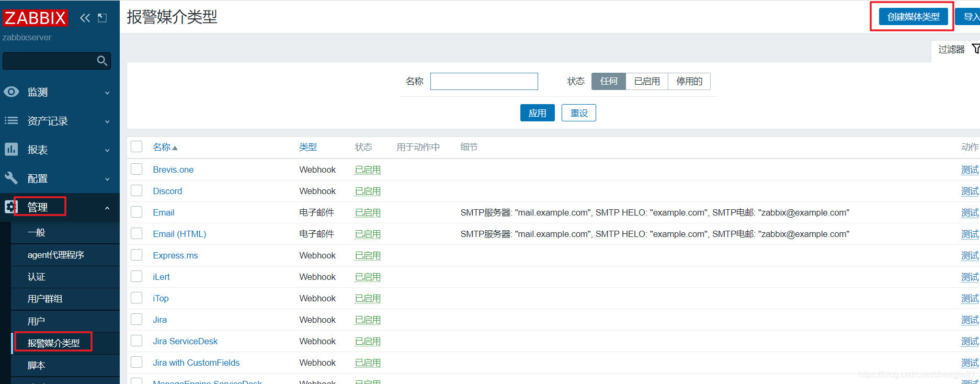Toggle 已启用 status for the Email row
The width and height of the screenshot is (980, 384).
[x=368, y=212]
